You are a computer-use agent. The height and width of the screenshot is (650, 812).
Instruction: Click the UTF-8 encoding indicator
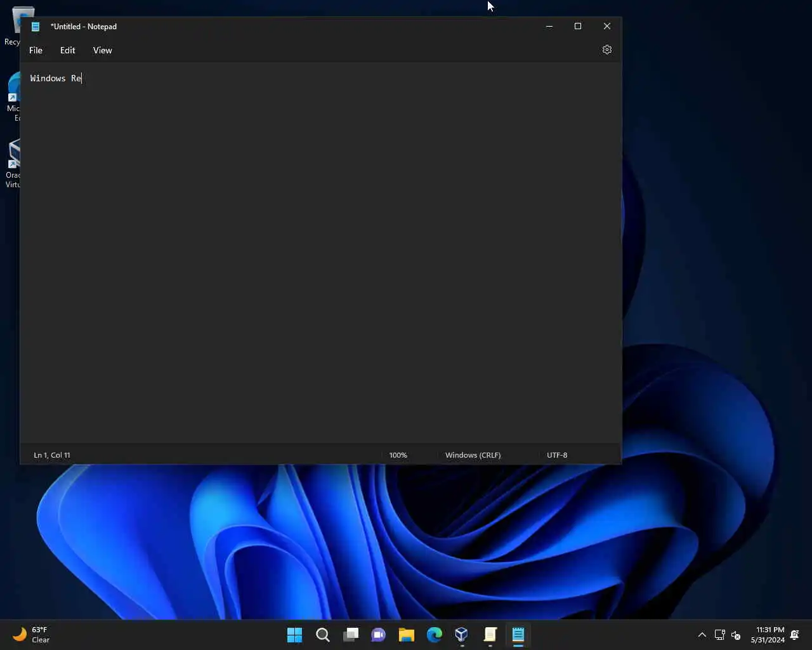[557, 455]
